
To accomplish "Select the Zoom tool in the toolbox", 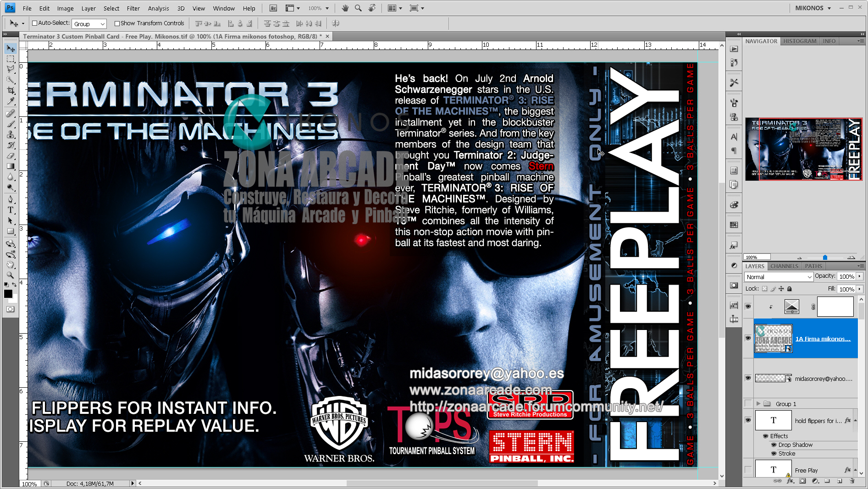I will pyautogui.click(x=11, y=275).
